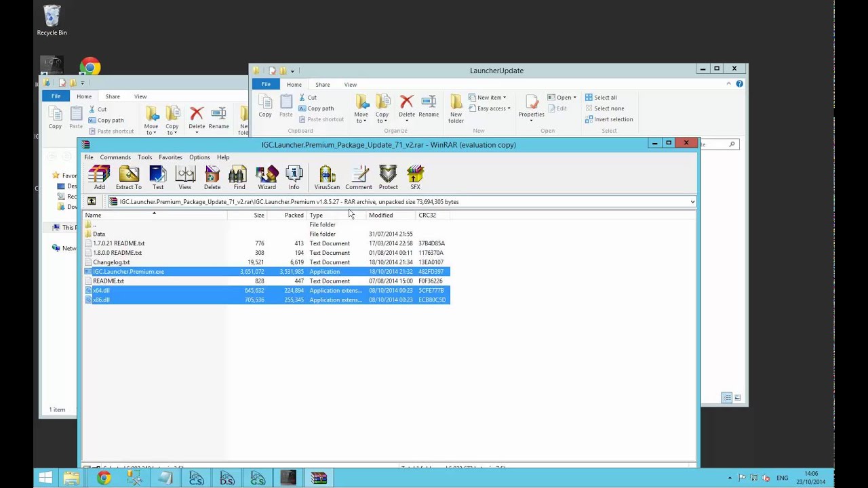Viewport: 868px width, 488px height.
Task: Expand New item dropdown in LauncherUpdate
Action: click(488, 98)
